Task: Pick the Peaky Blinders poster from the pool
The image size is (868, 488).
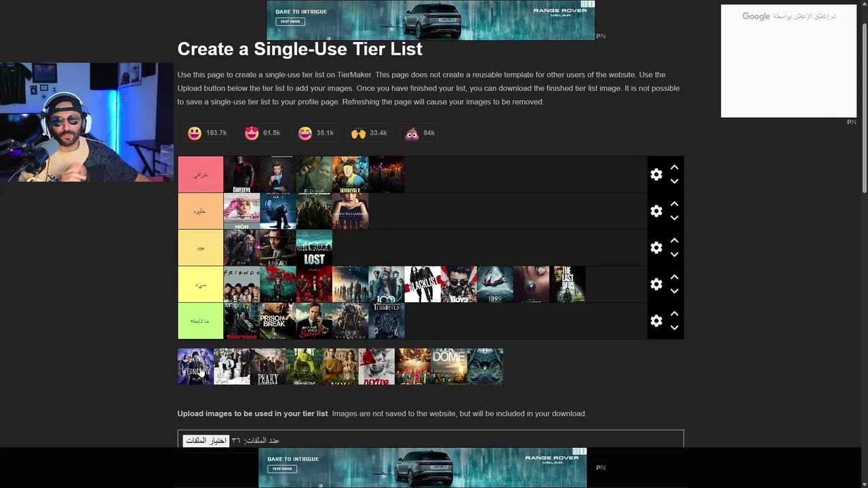Action: tap(268, 367)
